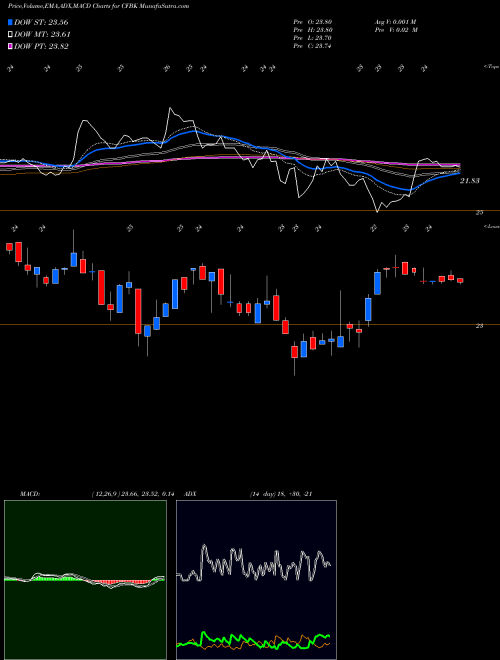Click the 'ADX' panel heading
This screenshot has width=500, height=660.
(x=191, y=494)
